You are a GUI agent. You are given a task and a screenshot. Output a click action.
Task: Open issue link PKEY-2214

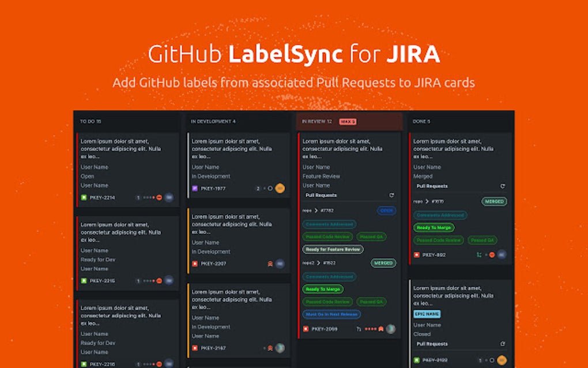102,198
